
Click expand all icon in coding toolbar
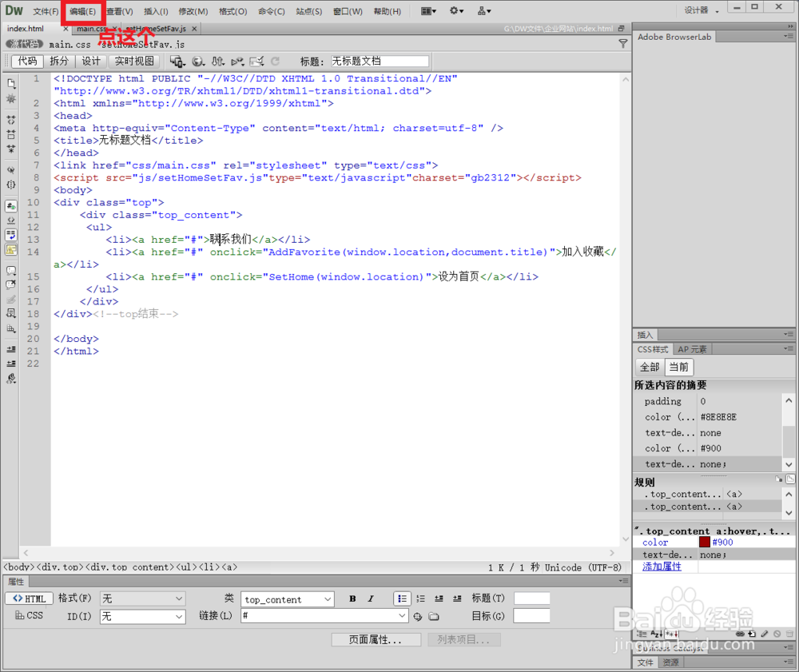pos(11,149)
